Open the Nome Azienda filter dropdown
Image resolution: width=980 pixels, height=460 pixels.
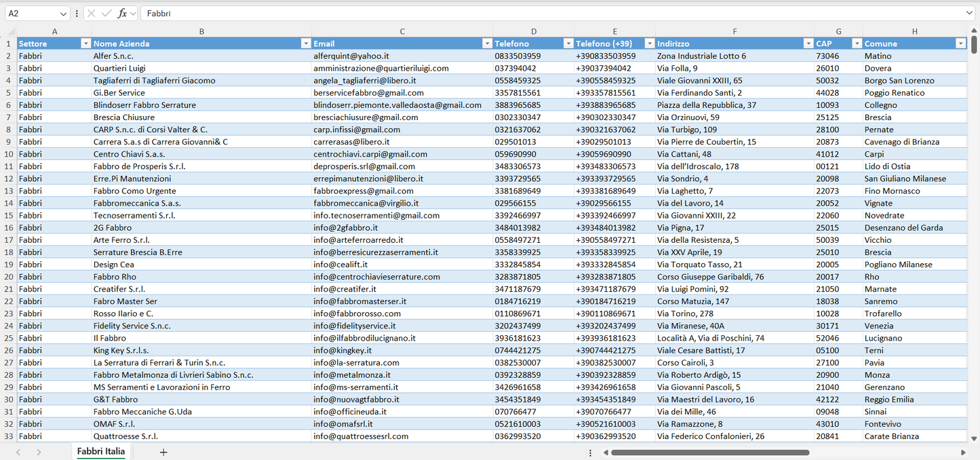(305, 43)
